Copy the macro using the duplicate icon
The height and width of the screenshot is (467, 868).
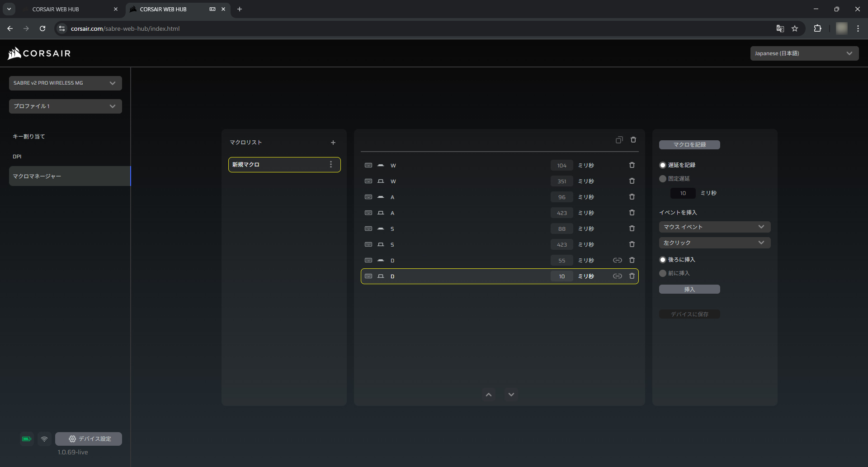pyautogui.click(x=619, y=140)
